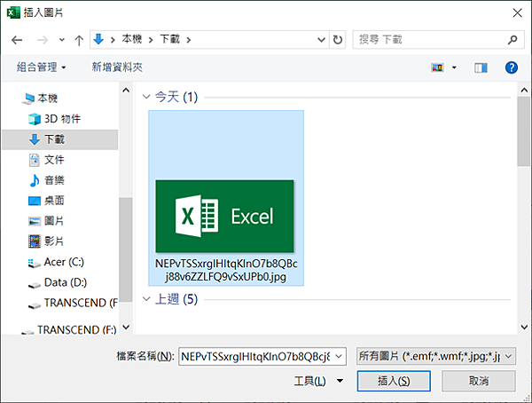Change the view layout icon
The height and width of the screenshot is (403, 532).
pyautogui.click(x=437, y=67)
